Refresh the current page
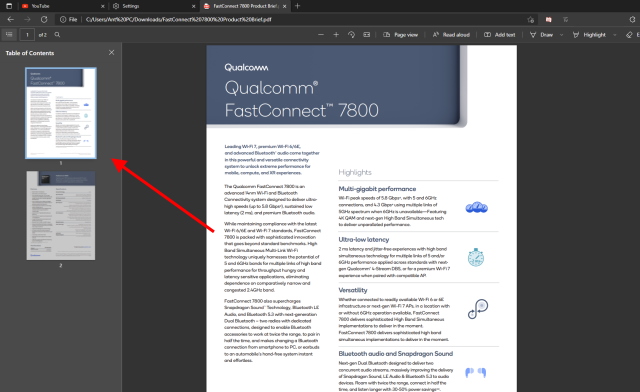Screen dimensions: 640x392 [44, 19]
